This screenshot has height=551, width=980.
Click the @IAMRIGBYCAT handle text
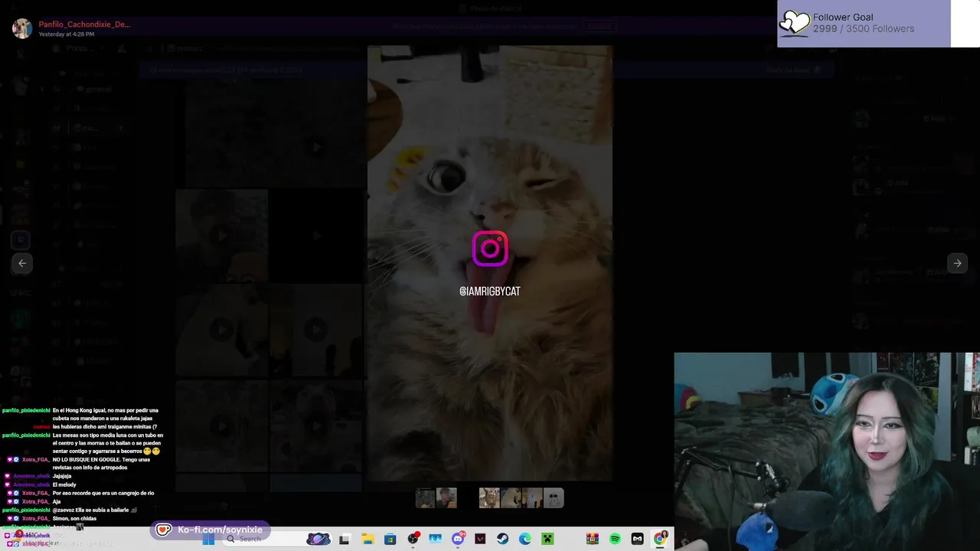click(490, 292)
